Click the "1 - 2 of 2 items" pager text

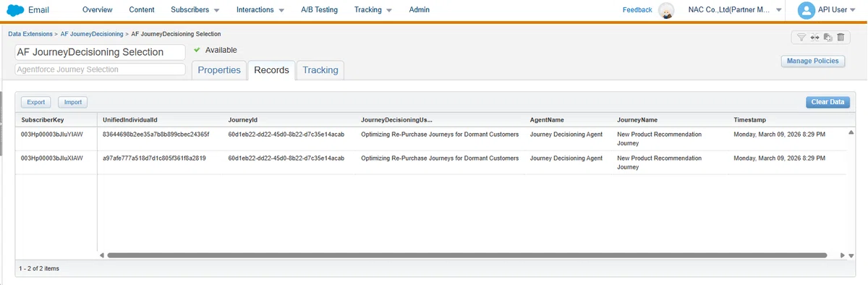coord(39,268)
